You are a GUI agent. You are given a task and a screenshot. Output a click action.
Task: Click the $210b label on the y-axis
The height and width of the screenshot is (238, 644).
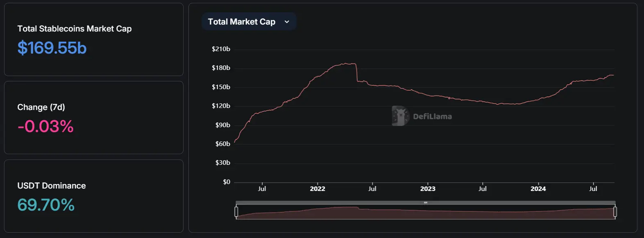coord(221,49)
